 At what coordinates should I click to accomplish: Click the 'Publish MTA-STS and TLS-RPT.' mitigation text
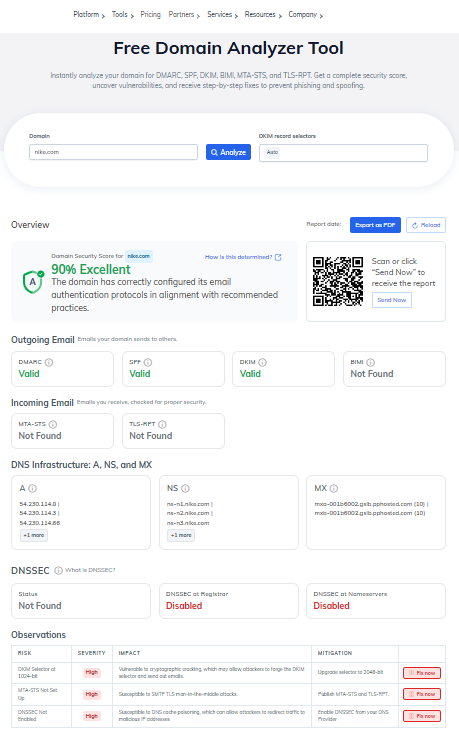coord(353,694)
